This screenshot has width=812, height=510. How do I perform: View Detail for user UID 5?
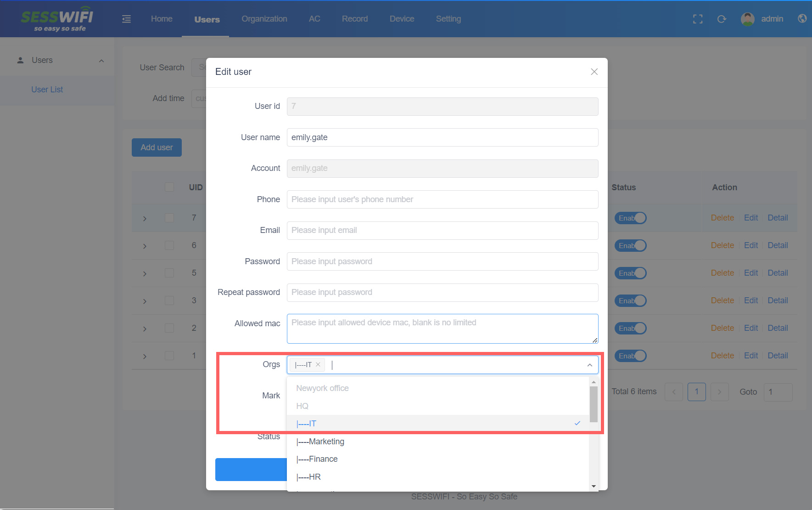[778, 273]
